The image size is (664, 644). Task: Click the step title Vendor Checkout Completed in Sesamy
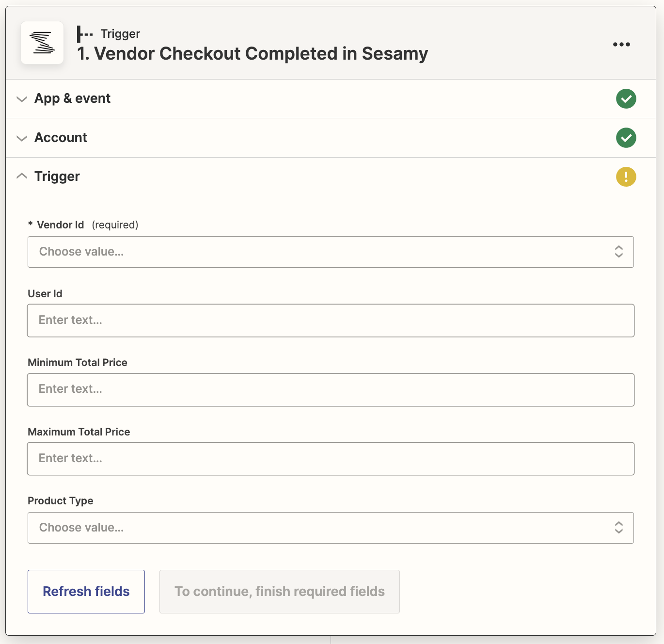253,53
